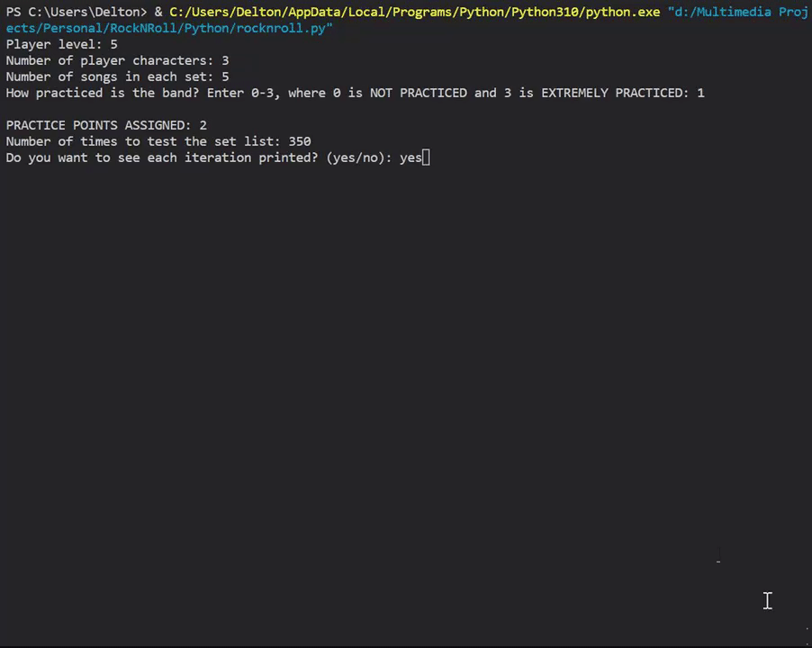Click the practiced-level answer '1' at line end
The image size is (812, 648).
700,93
